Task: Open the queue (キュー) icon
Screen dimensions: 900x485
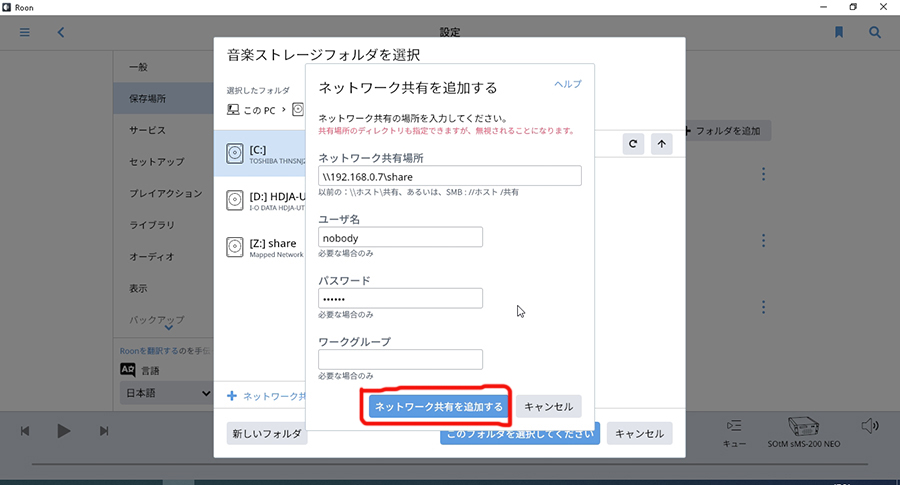Action: click(x=735, y=430)
